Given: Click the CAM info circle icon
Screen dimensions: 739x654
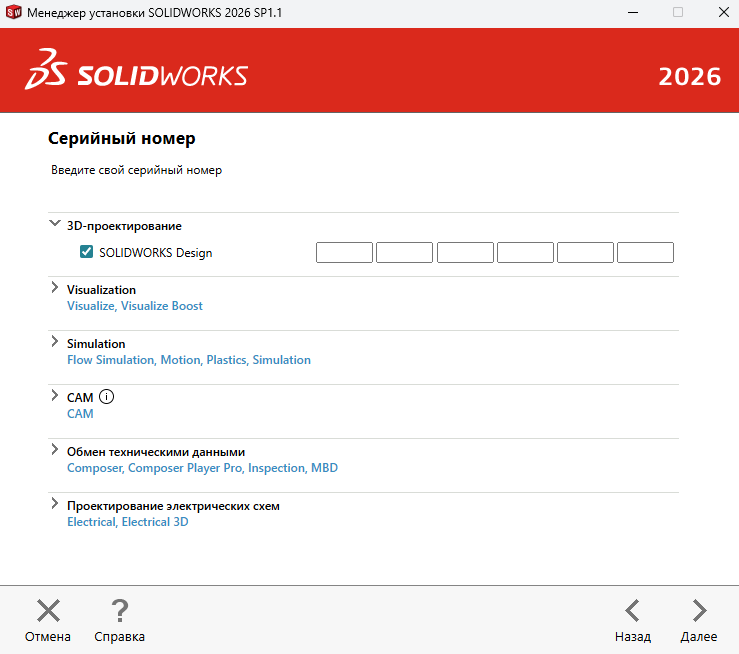Looking at the screenshot, I should point(107,397).
